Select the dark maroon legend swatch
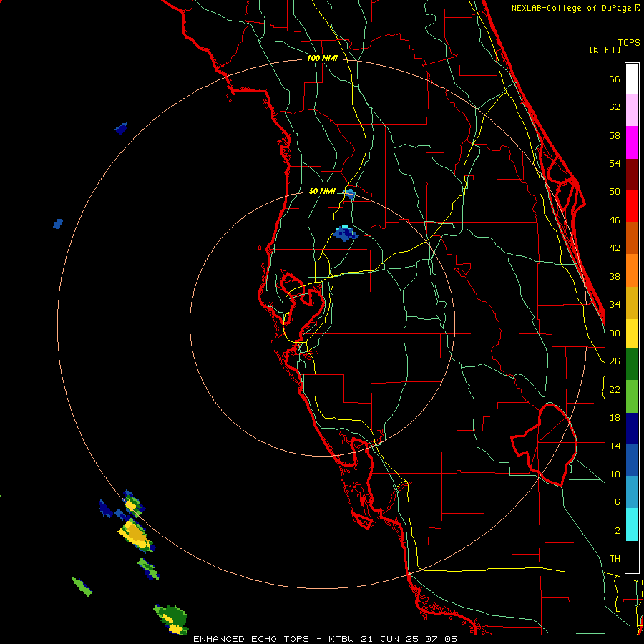This screenshot has height=644, width=644. pyautogui.click(x=632, y=175)
